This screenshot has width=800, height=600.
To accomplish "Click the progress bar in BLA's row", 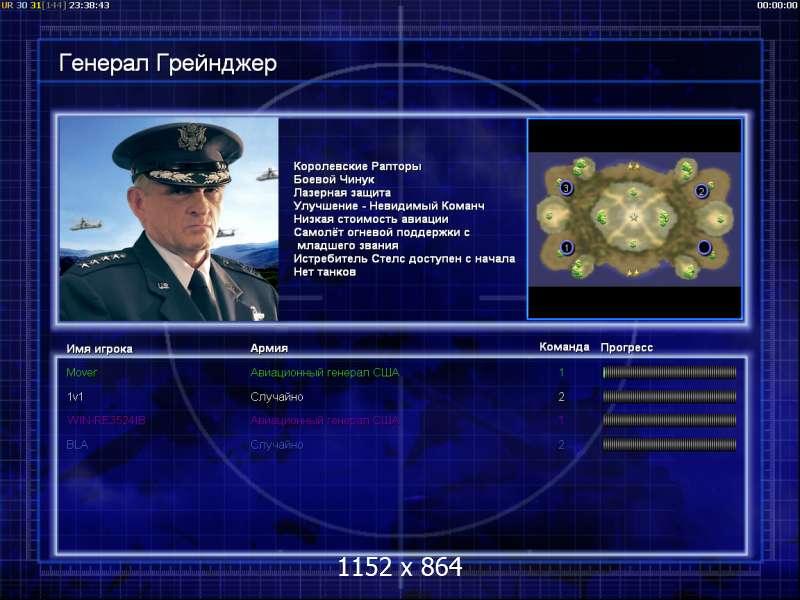I will [x=669, y=444].
